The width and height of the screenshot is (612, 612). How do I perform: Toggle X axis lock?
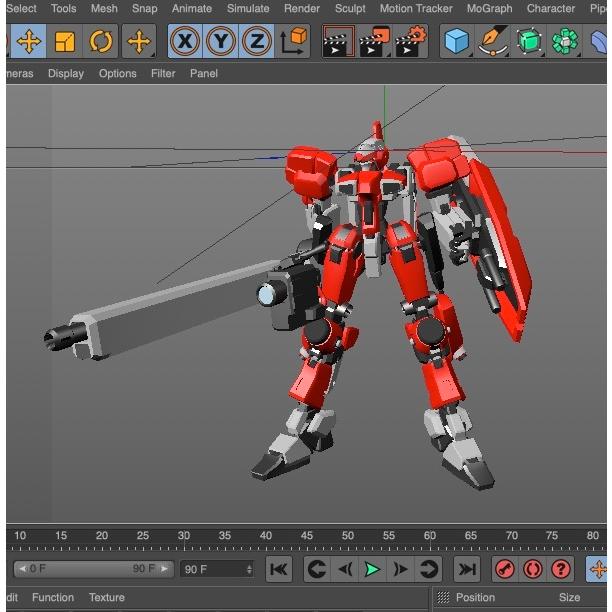click(x=185, y=41)
